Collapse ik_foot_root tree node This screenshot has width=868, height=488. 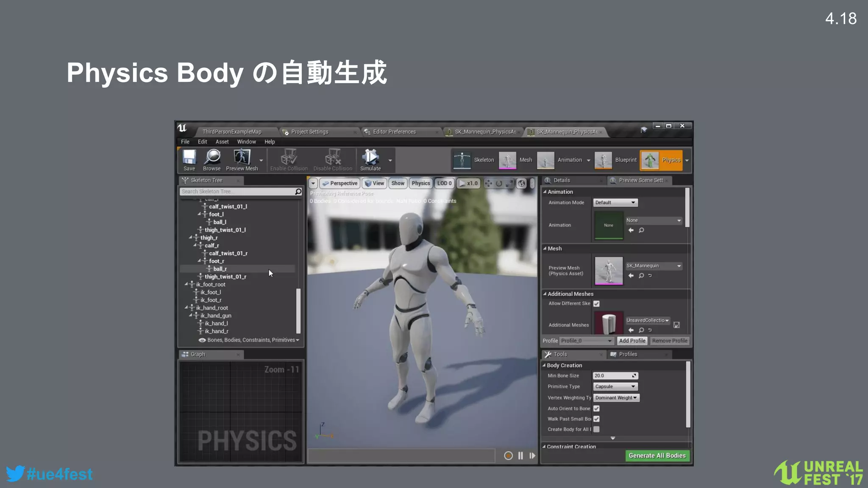point(186,284)
